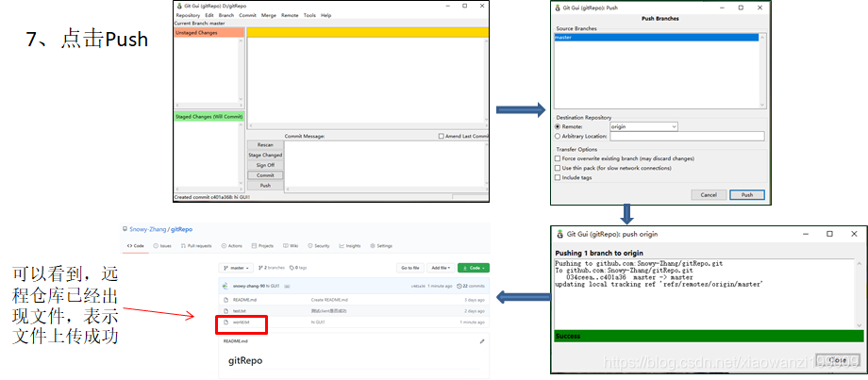This screenshot has width=868, height=380.
Task: Open test.txt in the file list
Action: pos(239,311)
